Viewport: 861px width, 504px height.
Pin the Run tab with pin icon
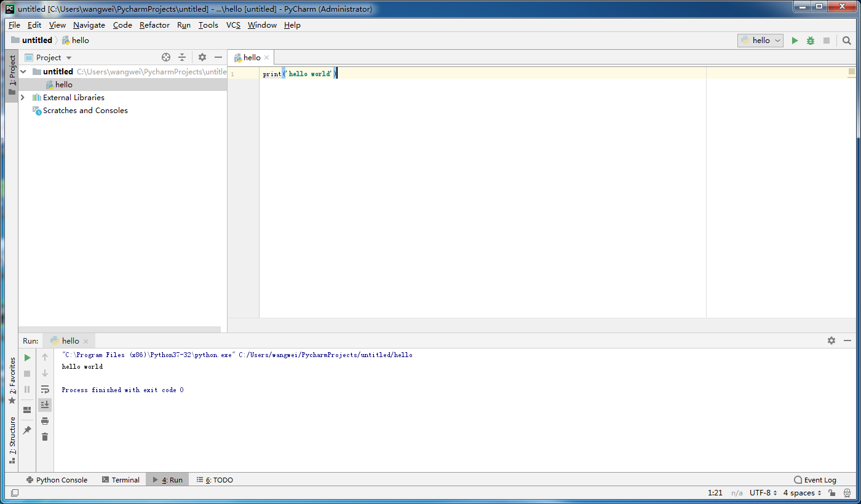[x=27, y=430]
